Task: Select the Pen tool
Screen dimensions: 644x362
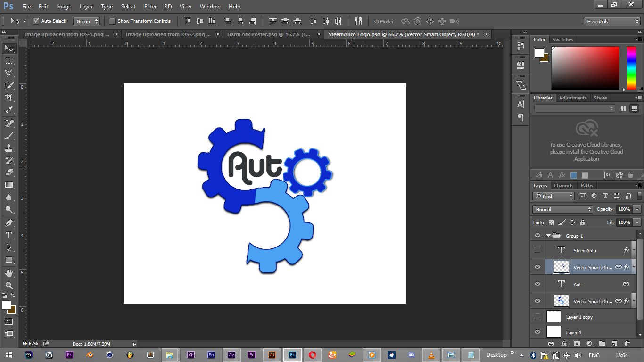Action: (9, 223)
